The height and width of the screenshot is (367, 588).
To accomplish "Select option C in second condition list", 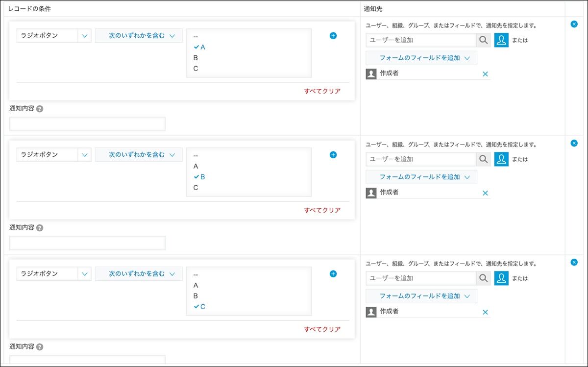I will pyautogui.click(x=196, y=188).
